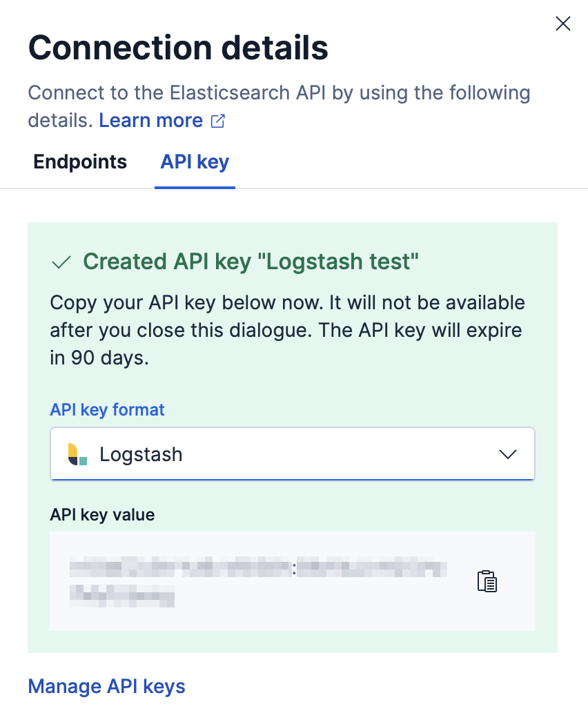
Task: Click the Connection details title
Action: [x=177, y=47]
